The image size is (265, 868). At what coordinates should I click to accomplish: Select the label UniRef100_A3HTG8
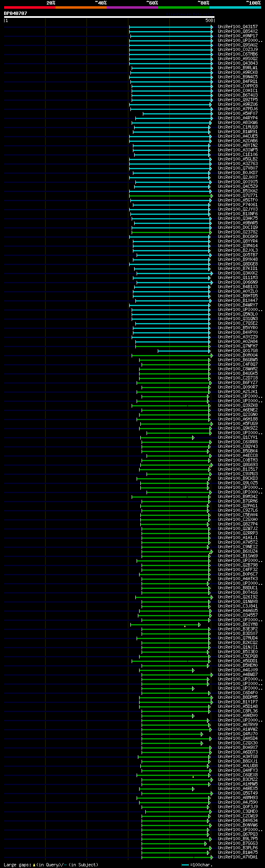click(238, 756)
